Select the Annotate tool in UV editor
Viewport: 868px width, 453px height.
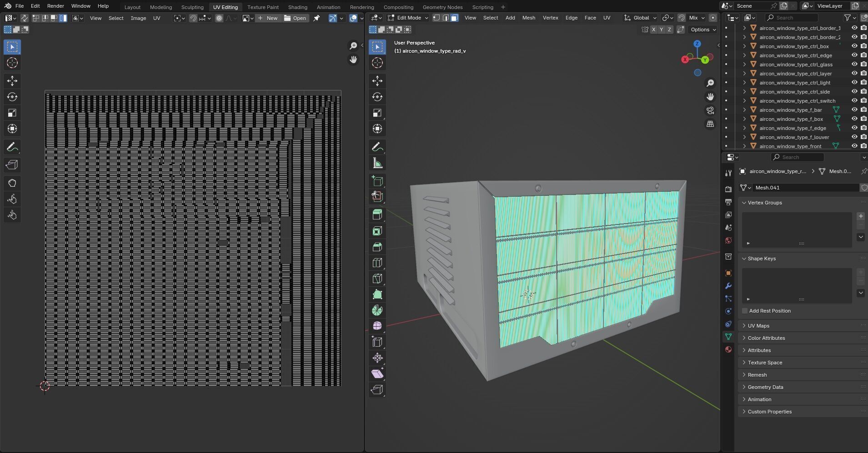point(12,147)
